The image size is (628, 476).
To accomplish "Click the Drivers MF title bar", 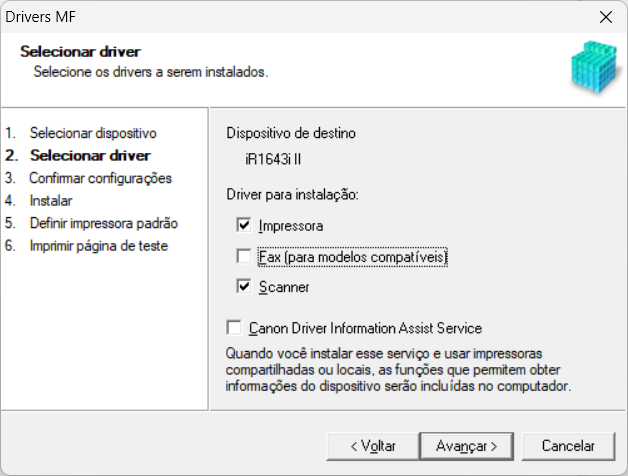I will click(x=300, y=16).
